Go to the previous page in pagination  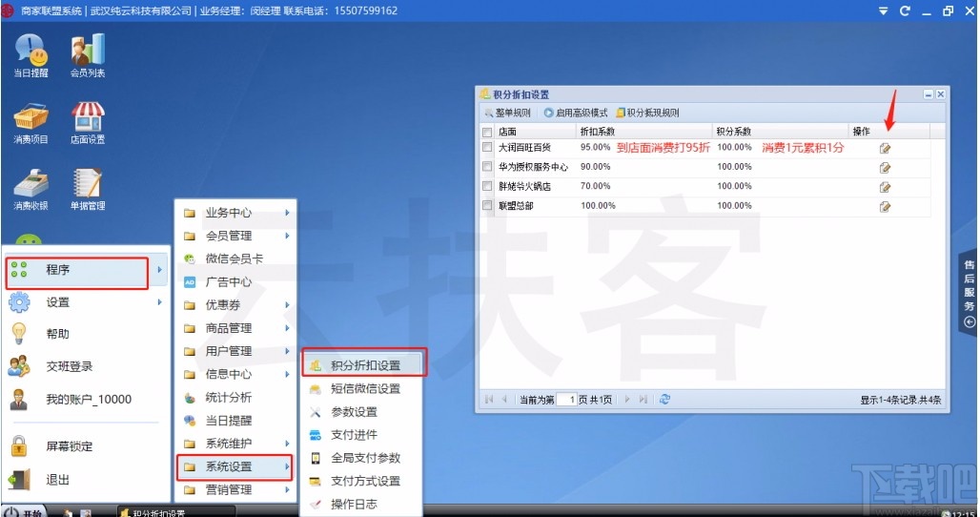point(504,400)
